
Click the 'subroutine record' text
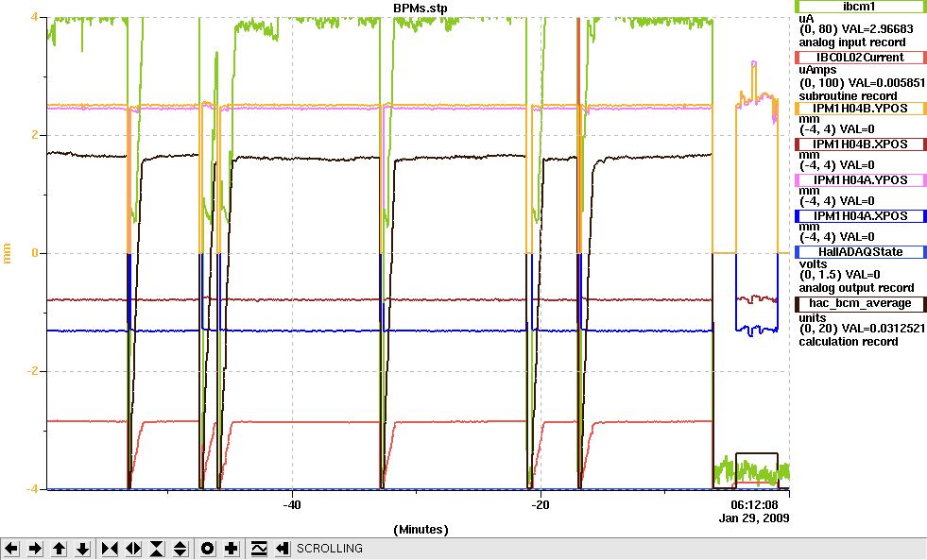848,96
